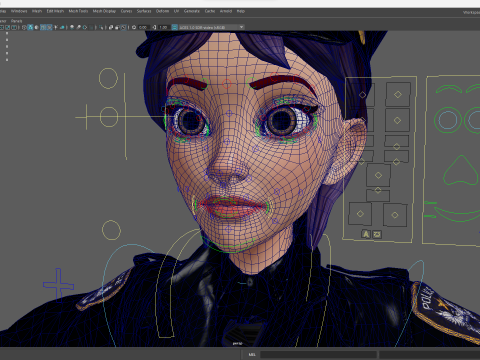Toggle Use All Lights icon
Screen dimensions: 480x360
pos(56,27)
